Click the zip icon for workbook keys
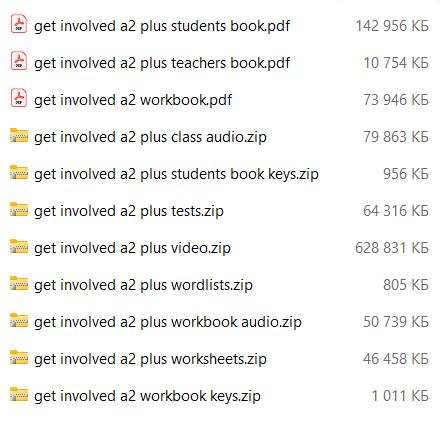Screen dimensions: 445x431 (x=19, y=394)
